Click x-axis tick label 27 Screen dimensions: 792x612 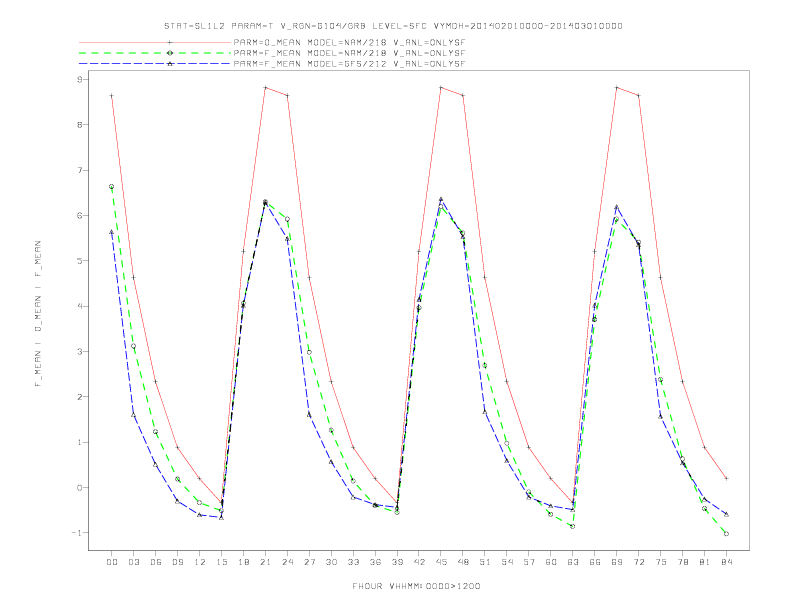pos(309,562)
